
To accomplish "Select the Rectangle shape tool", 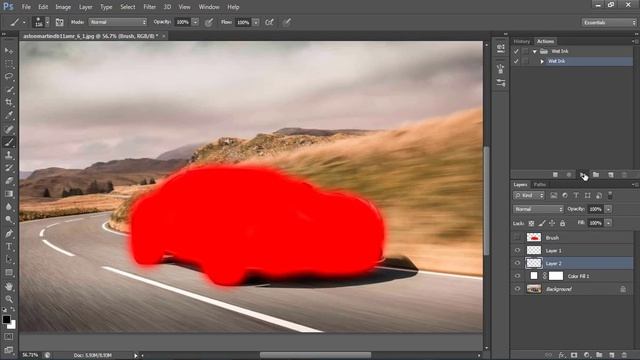I will (x=9, y=272).
